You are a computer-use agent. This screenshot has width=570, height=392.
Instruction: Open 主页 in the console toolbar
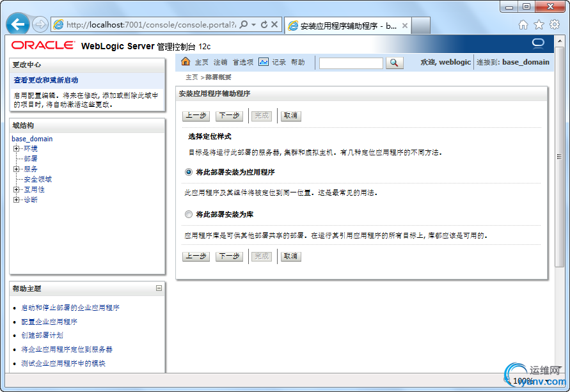click(202, 62)
